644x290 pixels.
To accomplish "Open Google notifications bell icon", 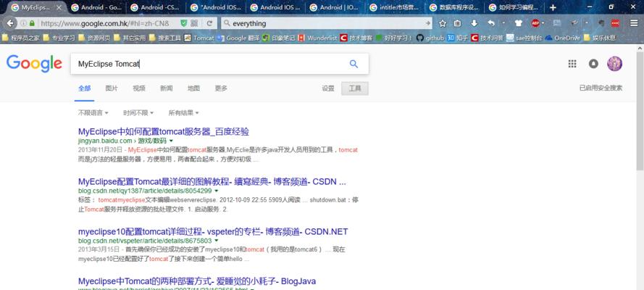I will coord(593,64).
